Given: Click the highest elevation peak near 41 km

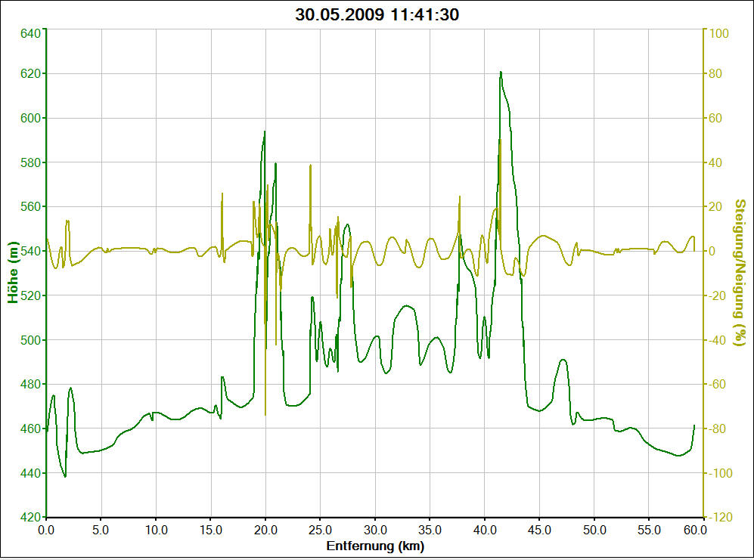Looking at the screenshot, I should point(500,73).
